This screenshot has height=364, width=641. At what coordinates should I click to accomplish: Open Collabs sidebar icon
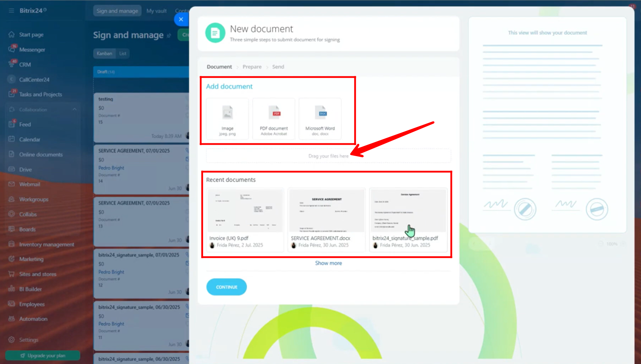tap(12, 214)
